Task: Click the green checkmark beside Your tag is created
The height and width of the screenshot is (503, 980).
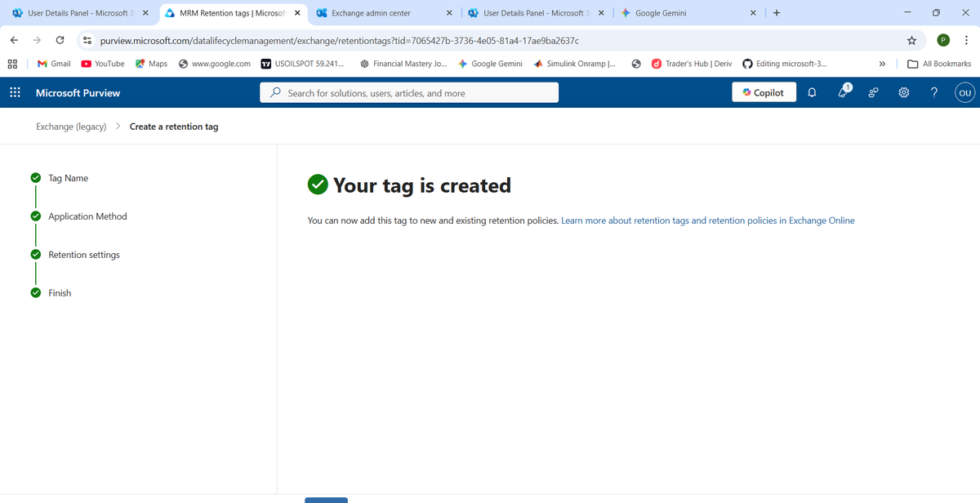Action: pyautogui.click(x=318, y=185)
